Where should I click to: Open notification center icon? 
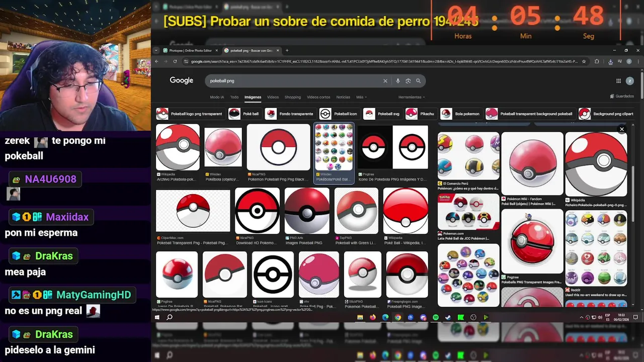coord(635,317)
